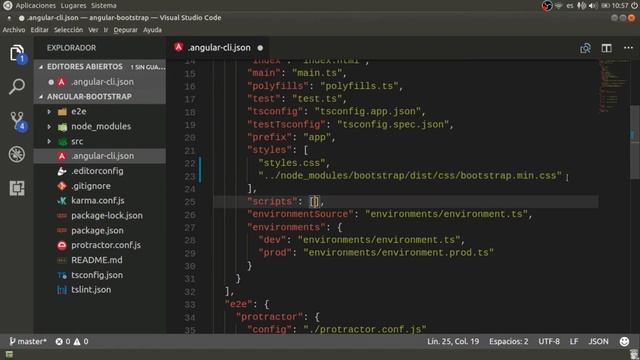The height and width of the screenshot is (360, 640).
Task: Open the Aplicaciones menu in top panel
Action: (x=36, y=6)
